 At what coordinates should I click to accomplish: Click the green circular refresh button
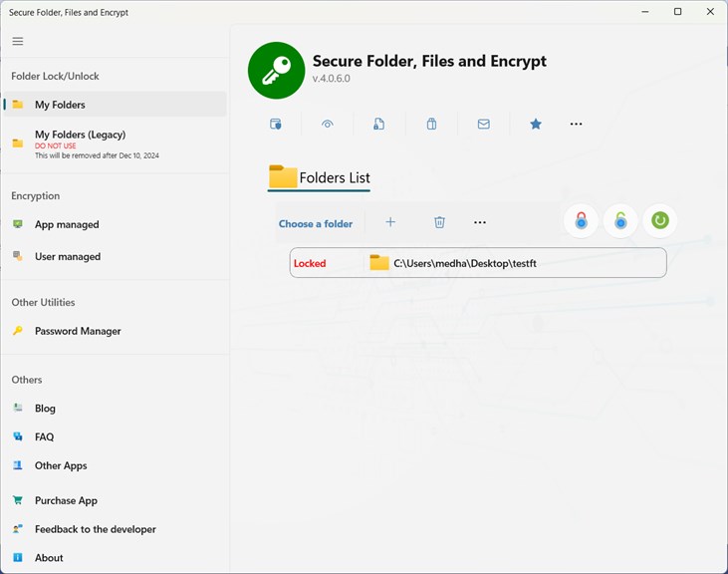click(659, 220)
